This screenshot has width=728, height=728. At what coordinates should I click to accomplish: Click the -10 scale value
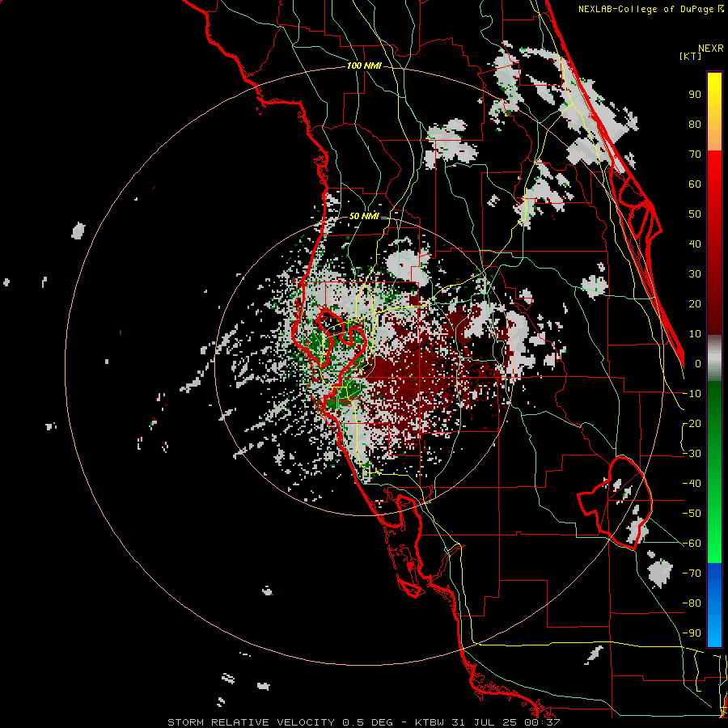[692, 394]
